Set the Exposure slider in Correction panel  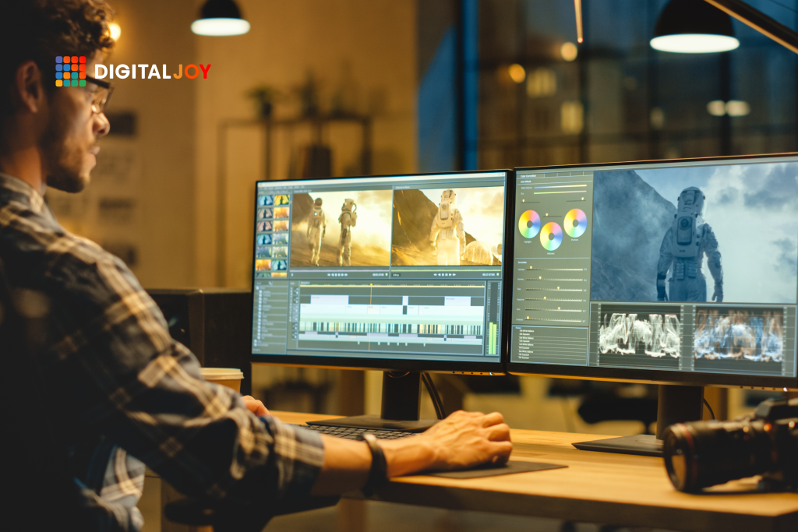click(554, 299)
